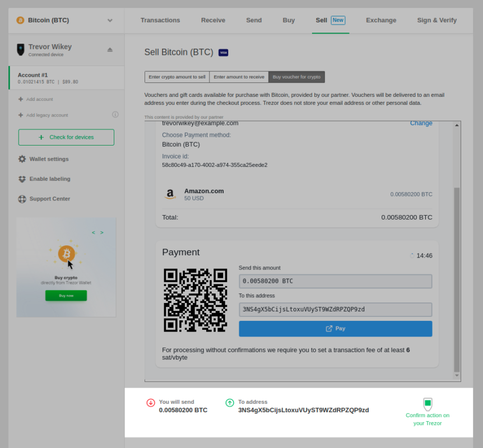
Task: Click the trevorwikey@example.com email text
Action: click(200, 123)
